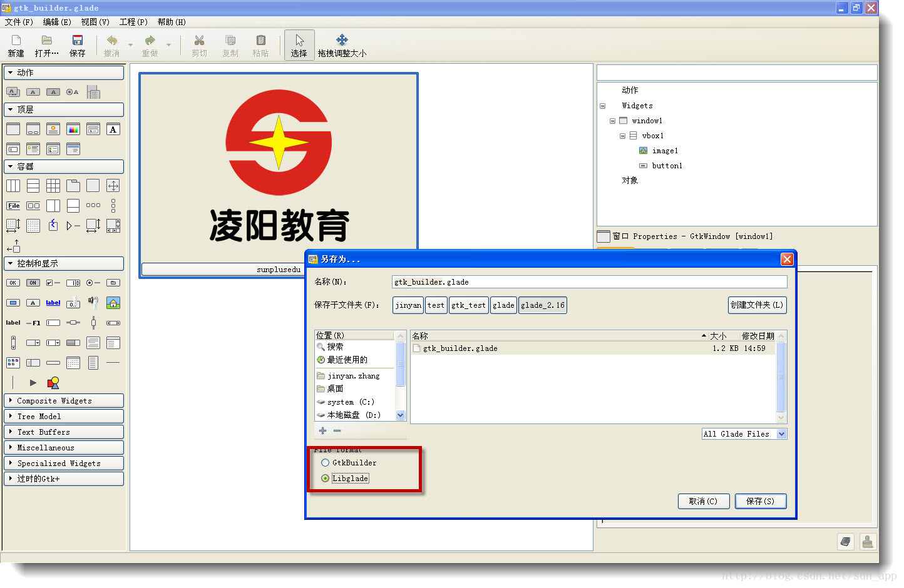The width and height of the screenshot is (904, 588).
Task: Select image1 in the widget tree
Action: click(x=665, y=151)
